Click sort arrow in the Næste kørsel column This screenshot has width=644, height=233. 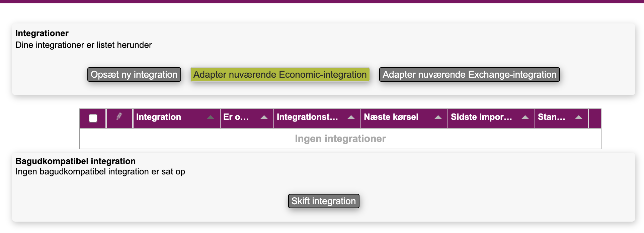click(x=438, y=117)
